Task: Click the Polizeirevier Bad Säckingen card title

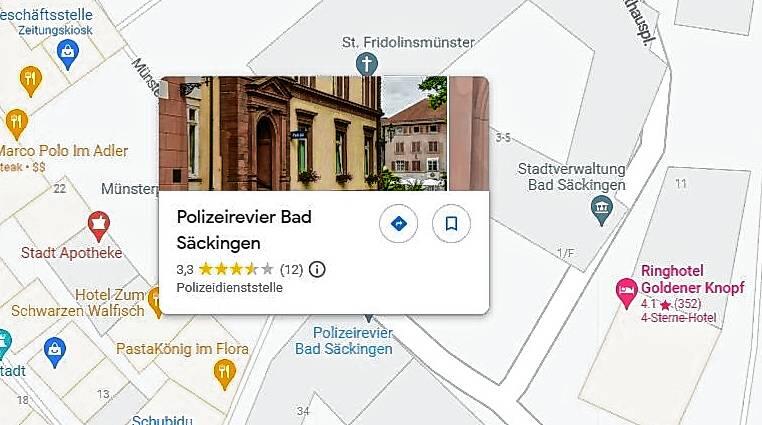Action: click(244, 230)
